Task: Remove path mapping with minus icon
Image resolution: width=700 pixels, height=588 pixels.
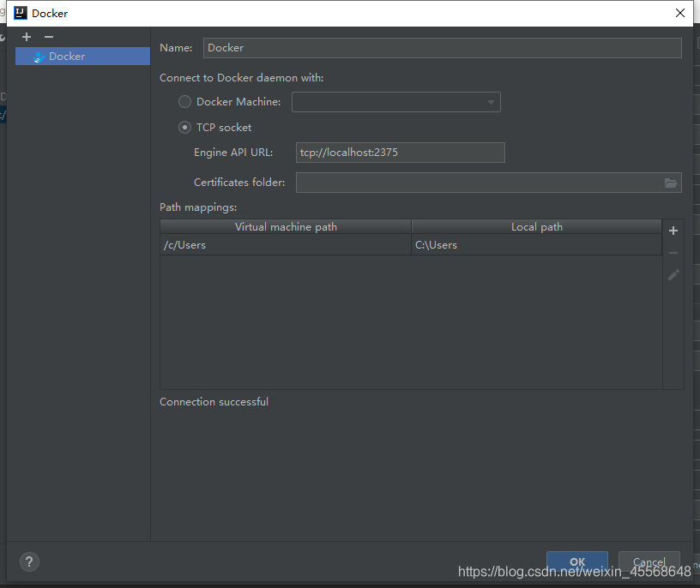Action: coord(673,253)
